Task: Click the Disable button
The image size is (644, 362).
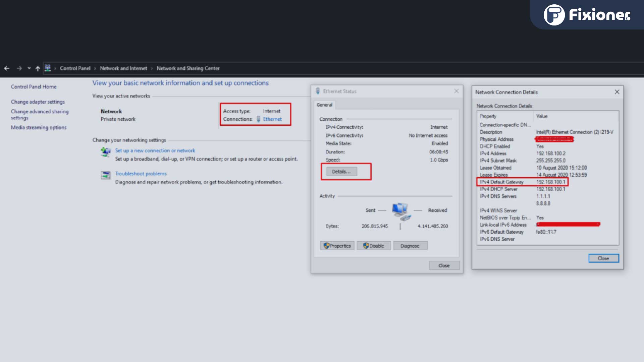Action: pos(373,246)
